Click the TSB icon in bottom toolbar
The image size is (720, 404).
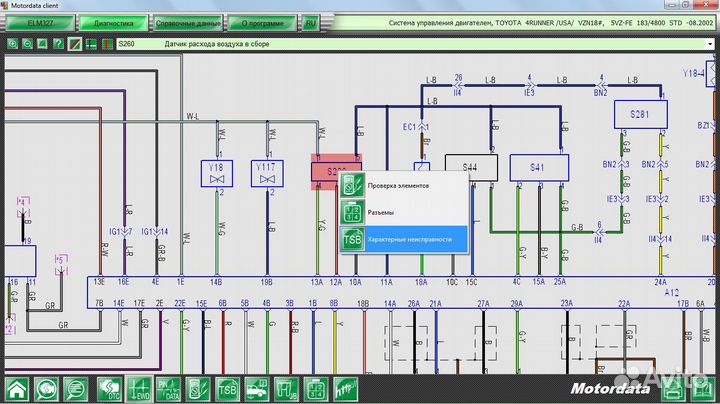[228, 389]
